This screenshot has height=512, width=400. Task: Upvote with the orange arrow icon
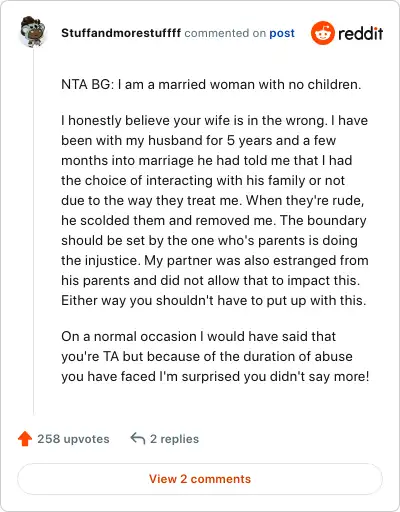25,439
